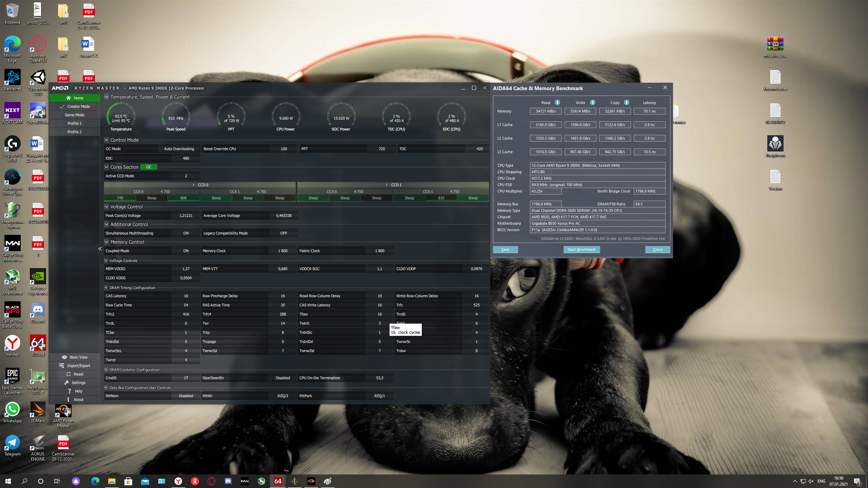Click the Write info icon in AIDA64
The height and width of the screenshot is (488, 868).
pyautogui.click(x=592, y=102)
